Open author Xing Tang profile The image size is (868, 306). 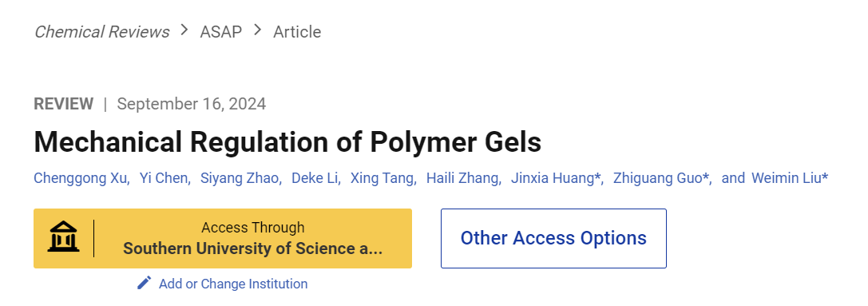tap(382, 178)
